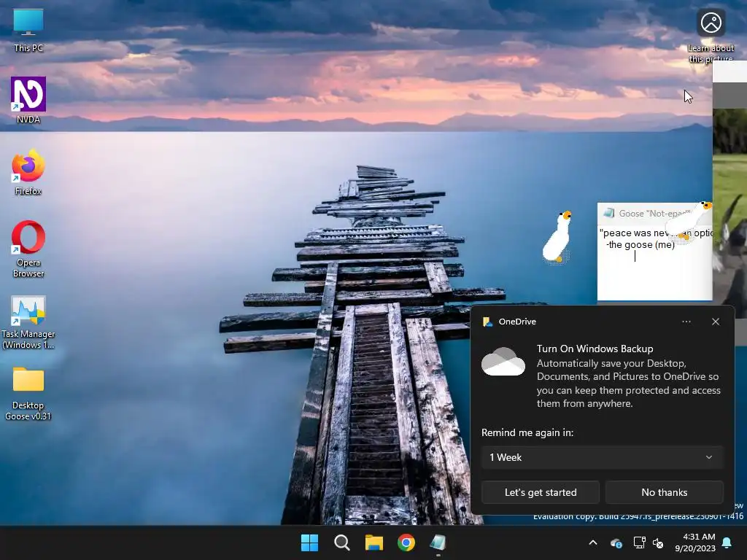
Task: Open the This PC desktop icon
Action: pyautogui.click(x=28, y=31)
